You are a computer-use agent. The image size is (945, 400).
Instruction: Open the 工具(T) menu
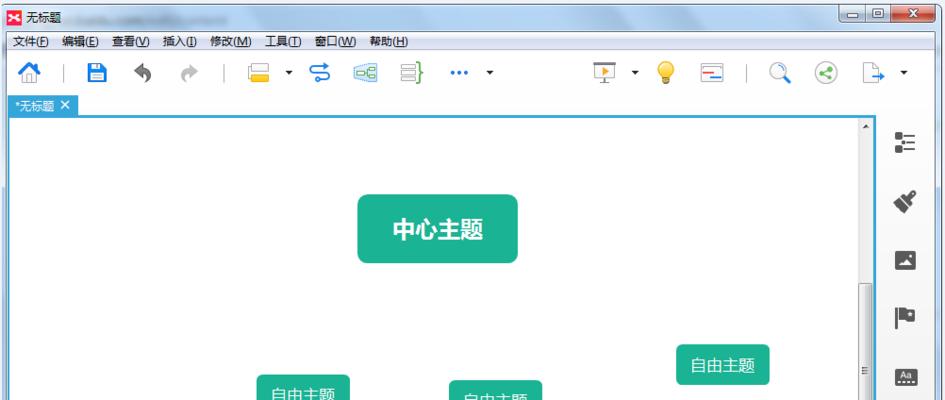pyautogui.click(x=283, y=42)
